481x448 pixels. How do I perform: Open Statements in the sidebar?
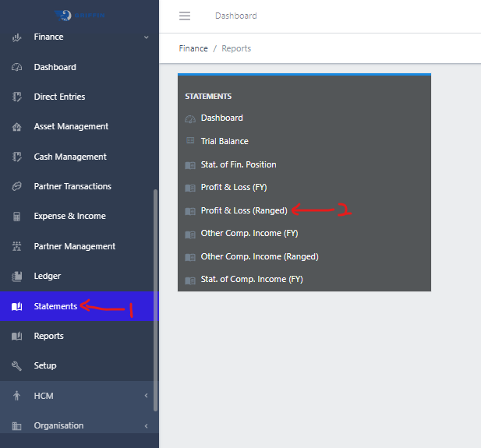[x=55, y=306]
